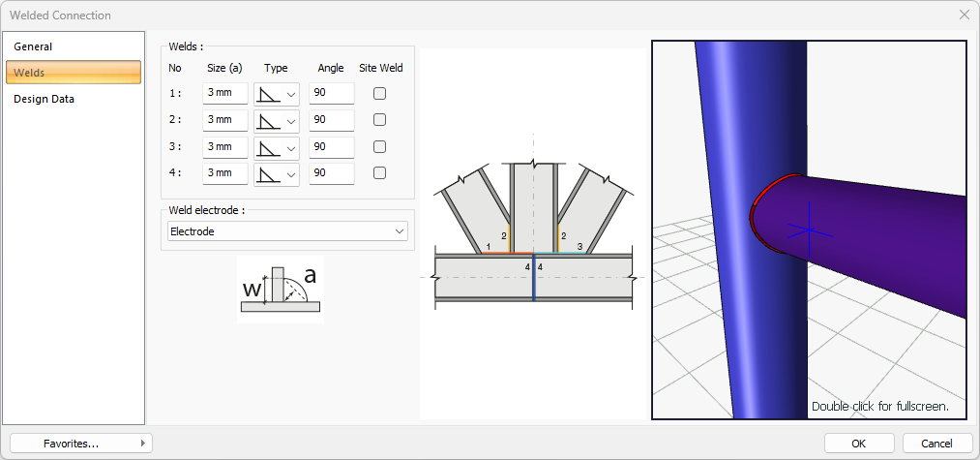
Task: Enable Site Weld for weld 1
Action: (380, 94)
